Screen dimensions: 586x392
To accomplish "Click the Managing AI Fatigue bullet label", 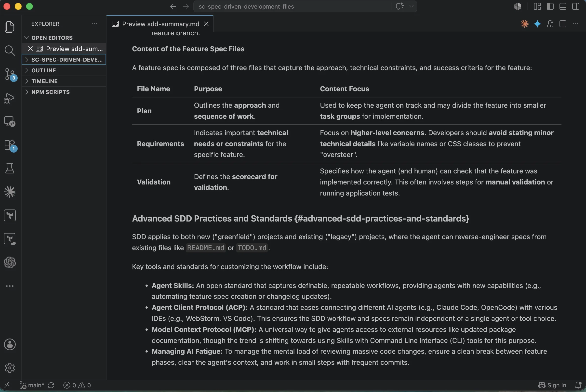I will [187, 351].
